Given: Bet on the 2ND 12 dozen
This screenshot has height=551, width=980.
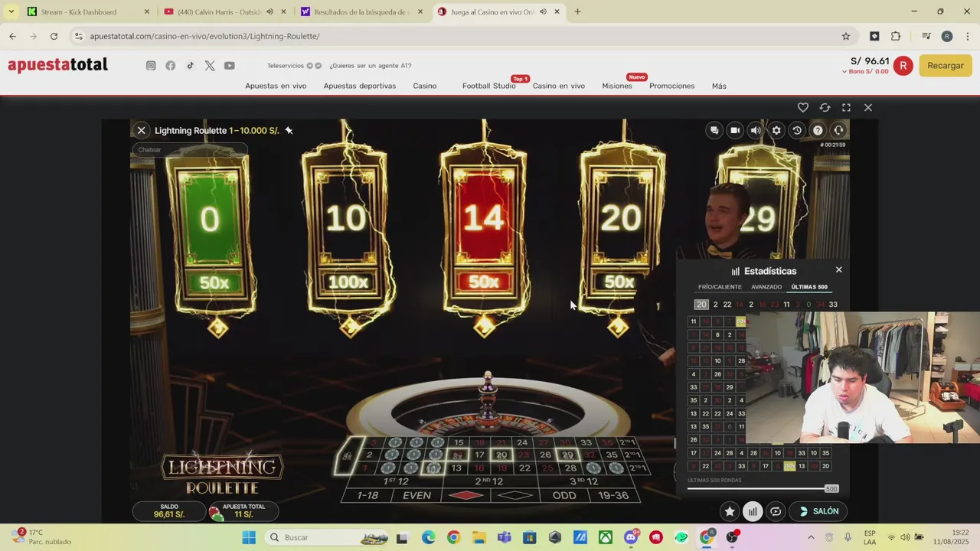Looking at the screenshot, I should click(x=488, y=481).
